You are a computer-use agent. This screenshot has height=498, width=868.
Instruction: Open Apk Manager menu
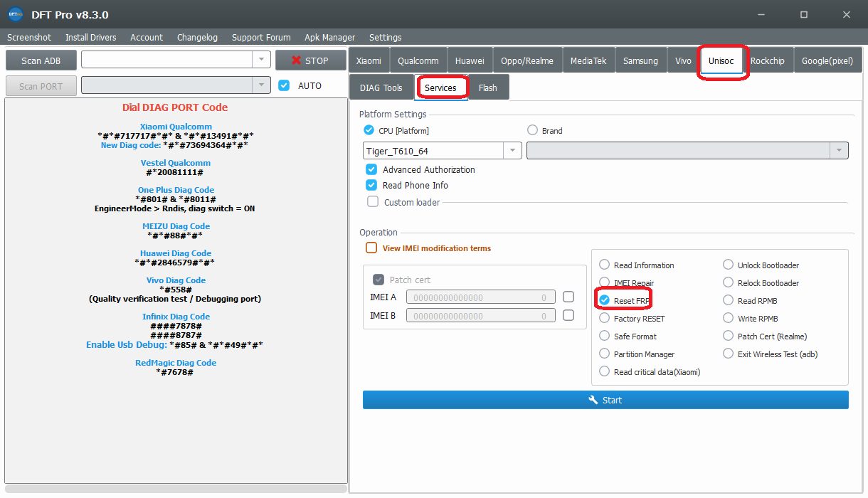tap(329, 37)
